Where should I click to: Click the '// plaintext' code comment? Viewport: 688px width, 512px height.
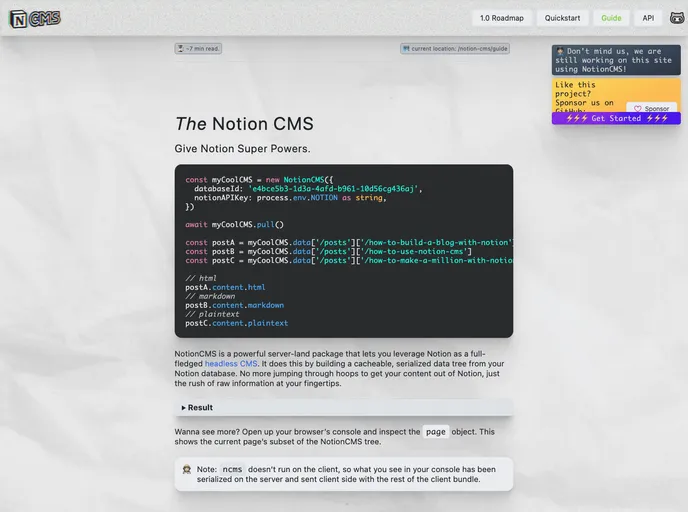(212, 315)
